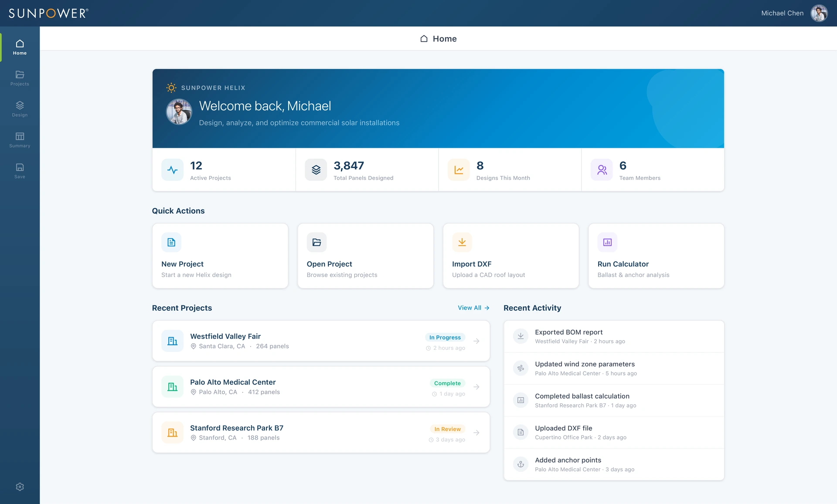Open settings gear in sidebar
Viewport: 837px width, 504px height.
(x=20, y=487)
